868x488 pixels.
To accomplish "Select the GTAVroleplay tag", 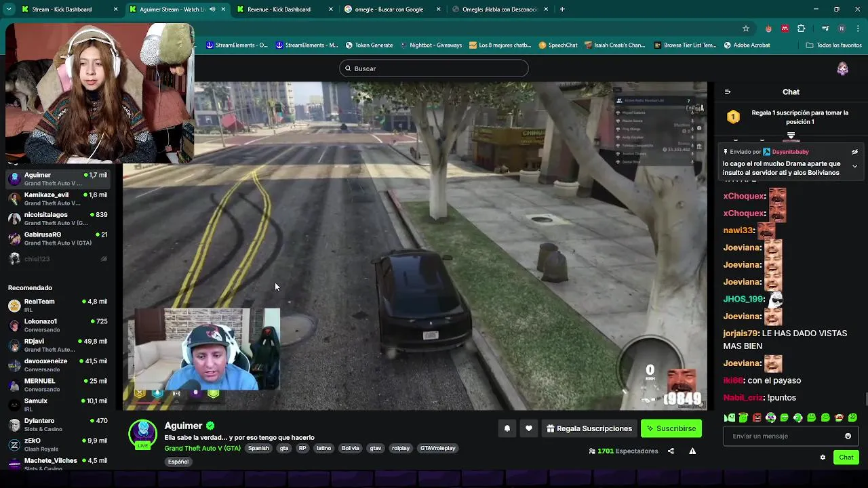I will pos(437,448).
